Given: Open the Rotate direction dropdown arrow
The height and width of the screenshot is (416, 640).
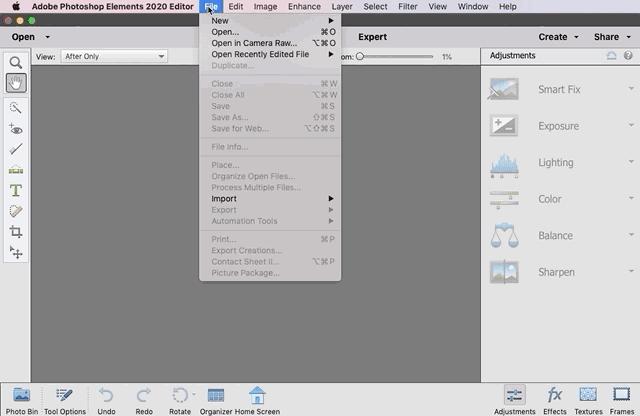Looking at the screenshot, I should point(194,394).
